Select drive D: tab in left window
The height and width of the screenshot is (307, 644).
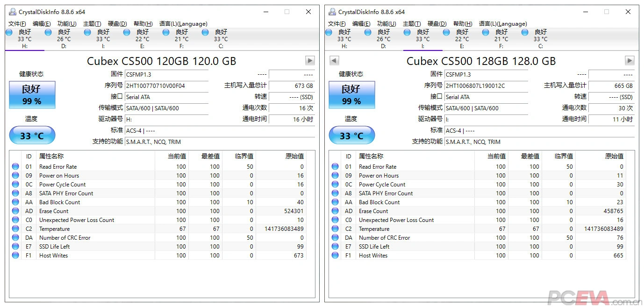[64, 39]
